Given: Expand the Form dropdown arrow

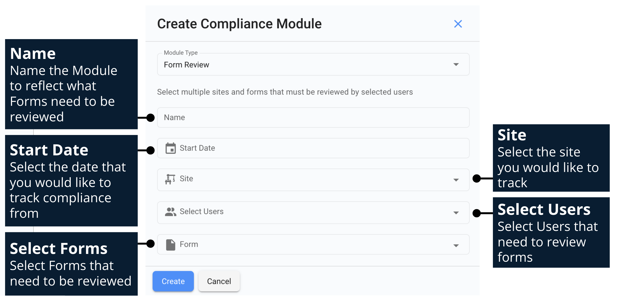Looking at the screenshot, I should coord(456,246).
